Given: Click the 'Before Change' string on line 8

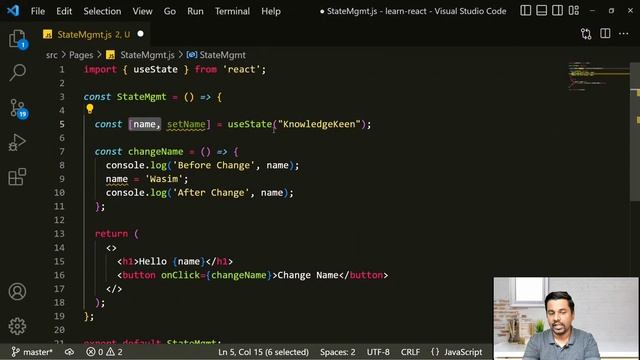Looking at the screenshot, I should [214, 165].
